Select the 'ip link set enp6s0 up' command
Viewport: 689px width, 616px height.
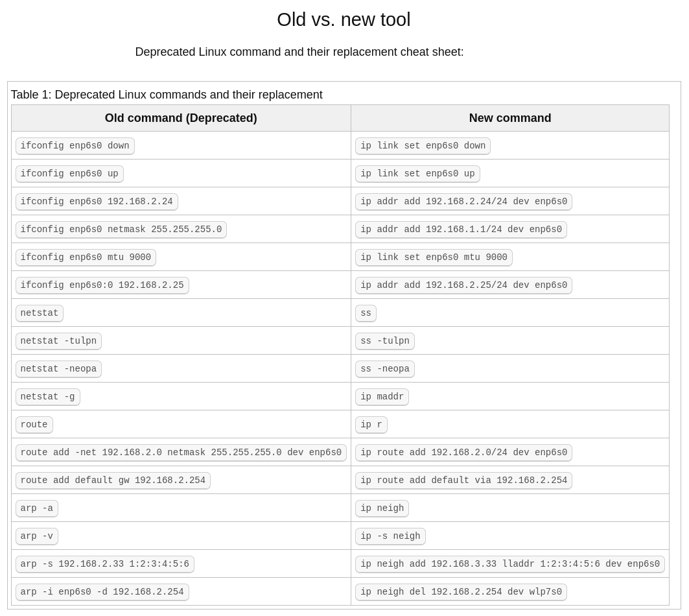pyautogui.click(x=417, y=174)
